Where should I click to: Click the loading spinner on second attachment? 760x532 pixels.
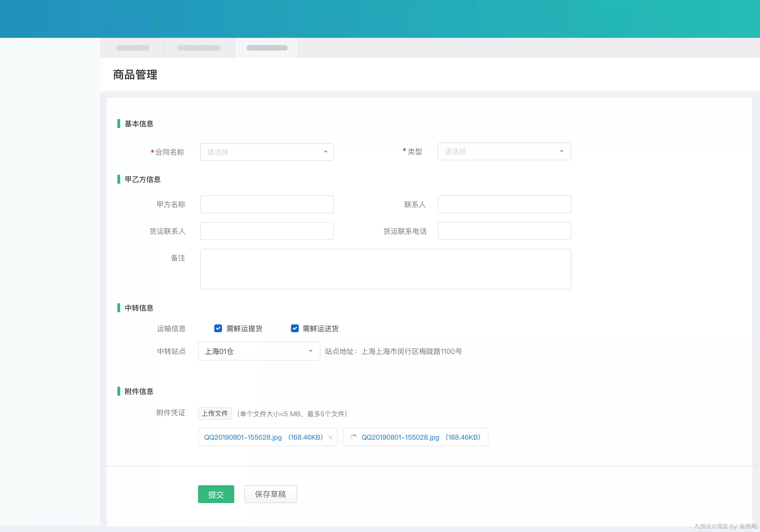353,437
